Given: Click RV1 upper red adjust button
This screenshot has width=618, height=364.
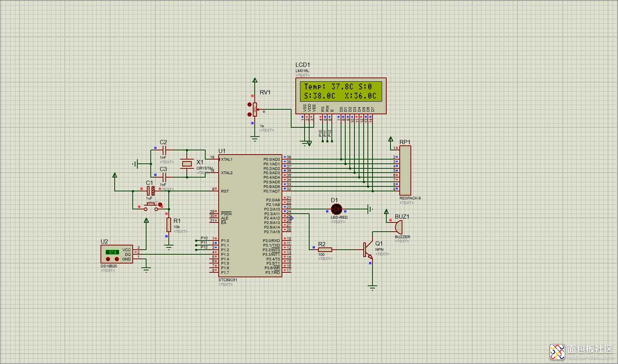Looking at the screenshot, I should click(250, 104).
